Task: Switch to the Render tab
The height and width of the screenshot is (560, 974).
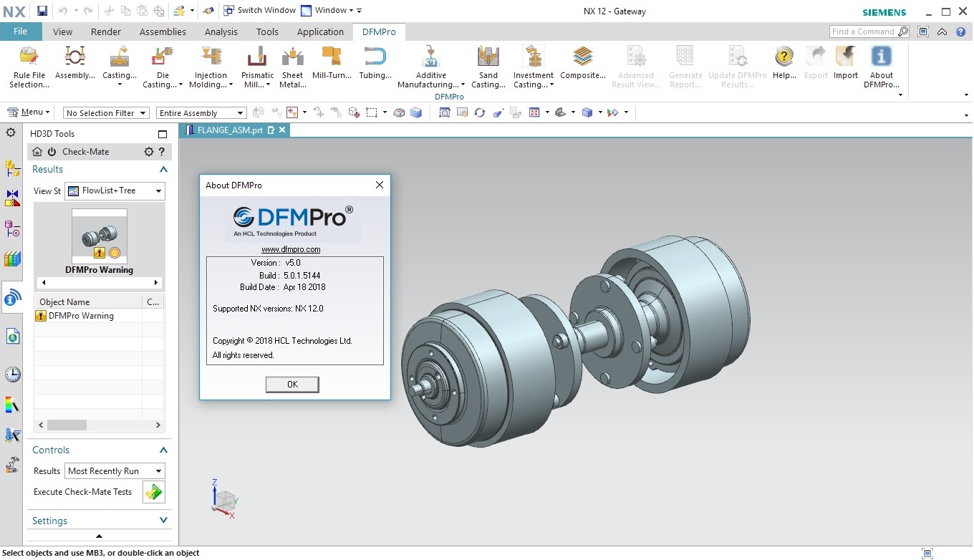Action: (x=106, y=32)
